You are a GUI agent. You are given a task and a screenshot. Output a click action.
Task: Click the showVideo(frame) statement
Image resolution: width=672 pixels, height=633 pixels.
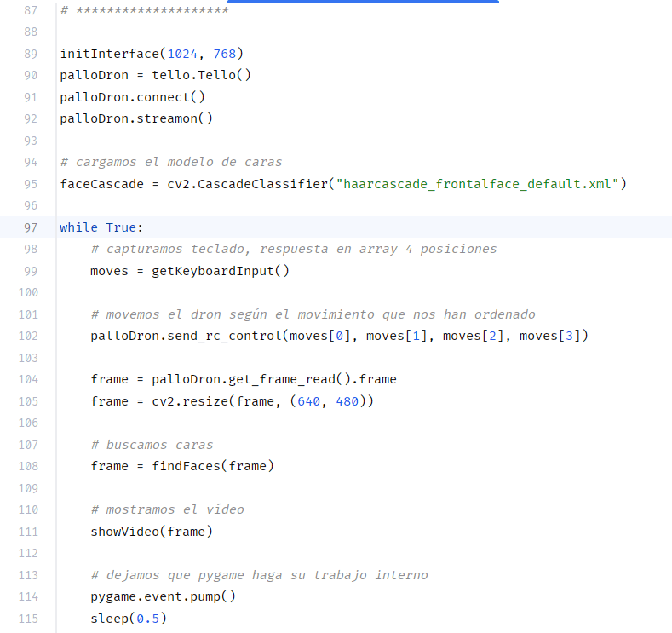(x=152, y=532)
